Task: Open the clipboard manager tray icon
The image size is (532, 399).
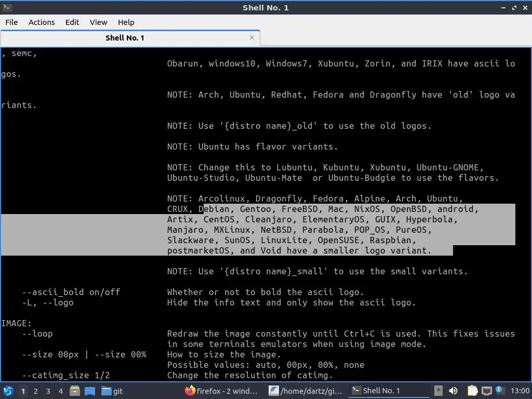Action: point(472,391)
